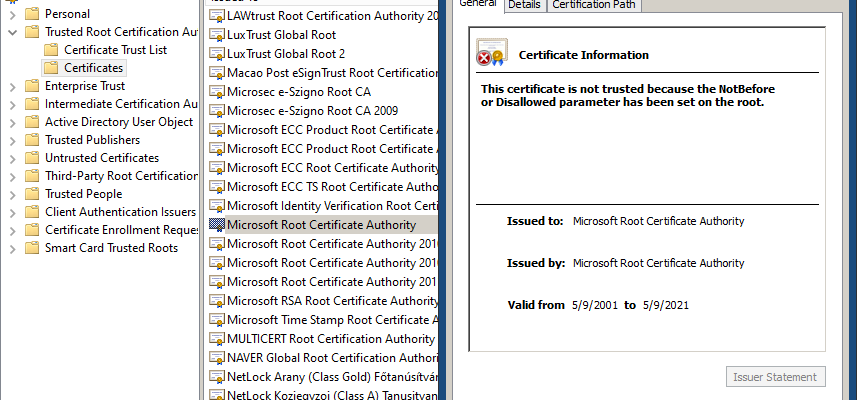Click the 5/9/2021 expiry date
This screenshot has height=400, width=858.
tap(666, 305)
